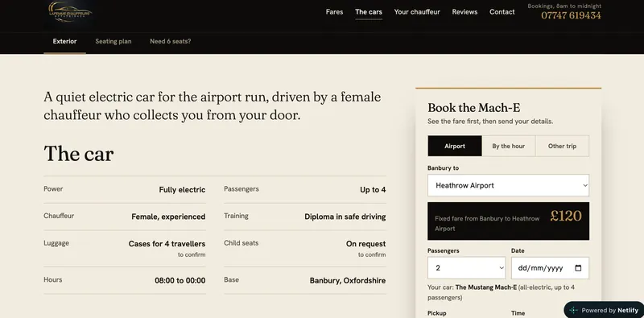The height and width of the screenshot is (318, 644).
Task: Click 'Cases for 4 travellers' luggage value
Action: [x=167, y=244]
